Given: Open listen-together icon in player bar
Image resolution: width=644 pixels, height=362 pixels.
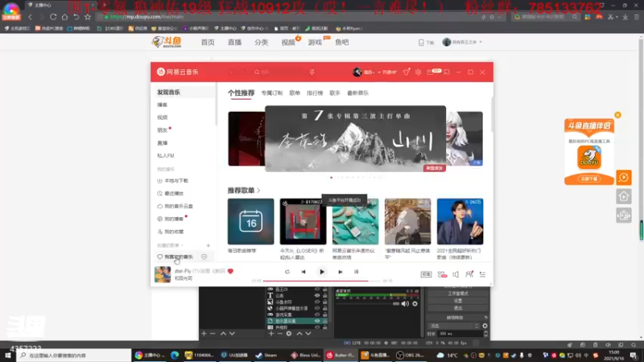Looking at the screenshot, I should pos(469,274).
